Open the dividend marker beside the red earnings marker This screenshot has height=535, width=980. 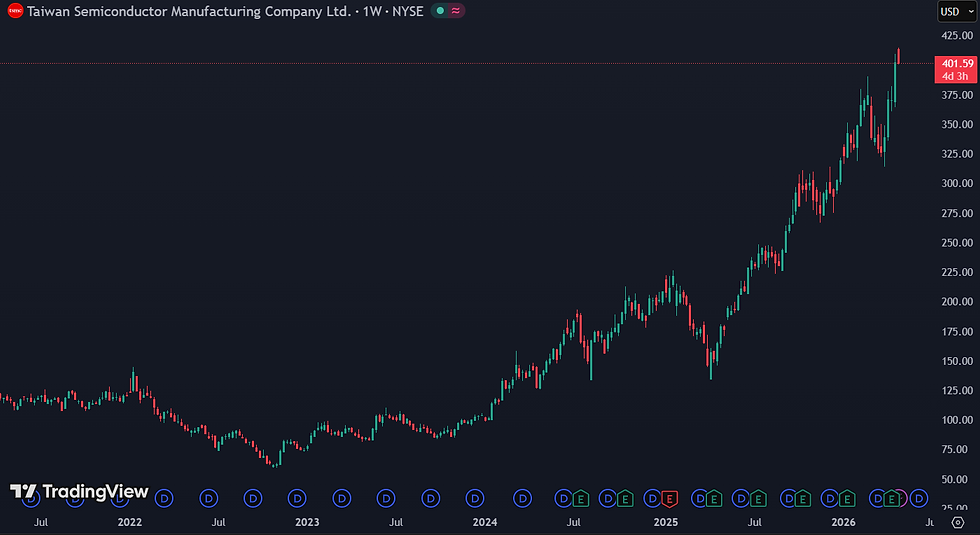pos(653,499)
